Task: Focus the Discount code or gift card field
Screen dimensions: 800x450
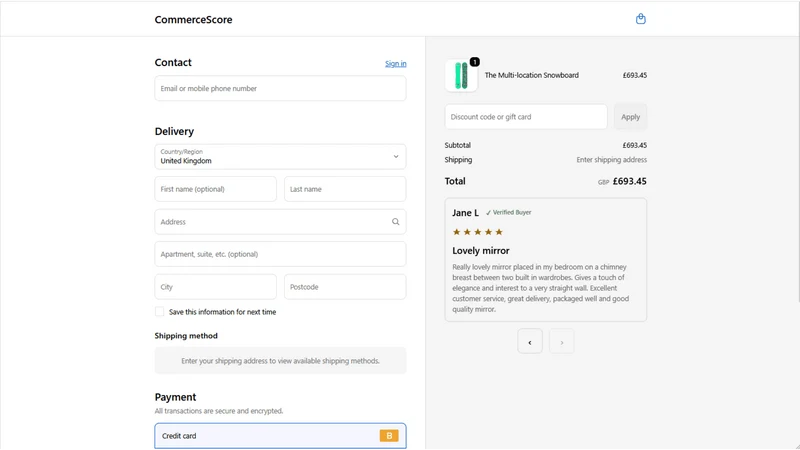Action: [x=526, y=117]
